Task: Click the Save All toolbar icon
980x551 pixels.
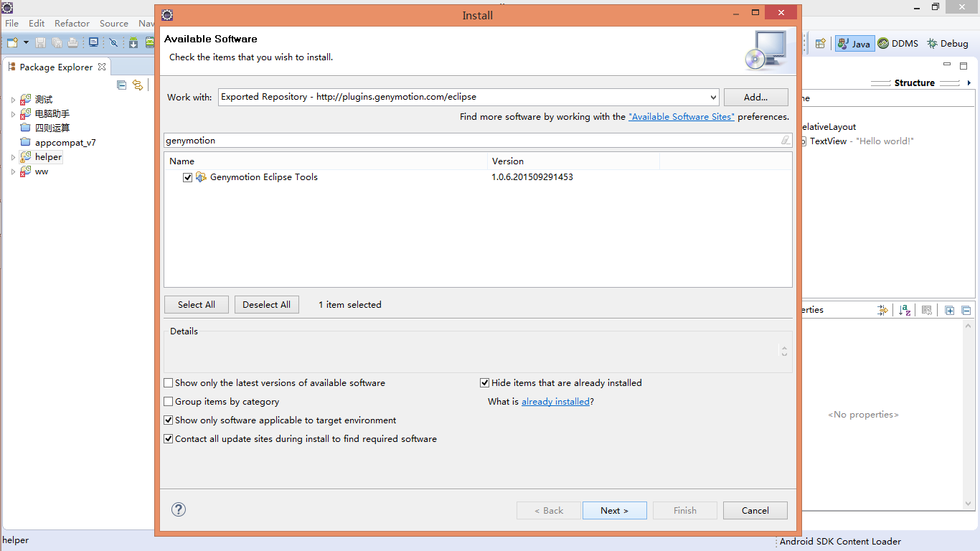Action: click(x=57, y=43)
